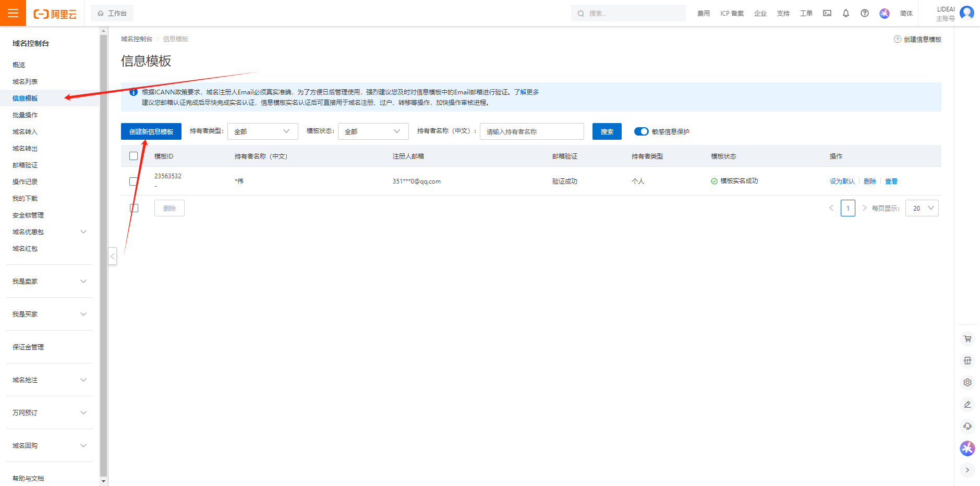
Task: Open the 模板状态 dropdown
Action: pos(373,131)
